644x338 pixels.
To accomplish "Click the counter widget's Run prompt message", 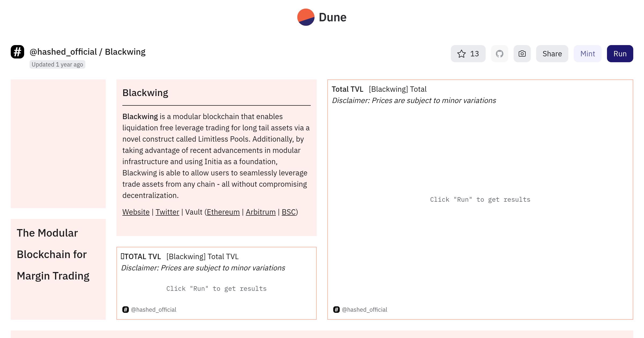I will (216, 289).
